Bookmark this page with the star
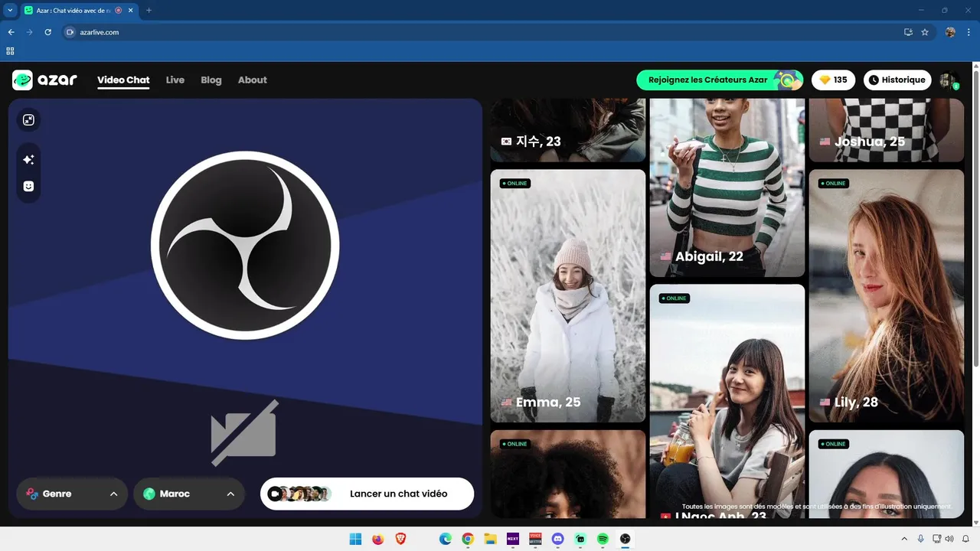 [925, 32]
